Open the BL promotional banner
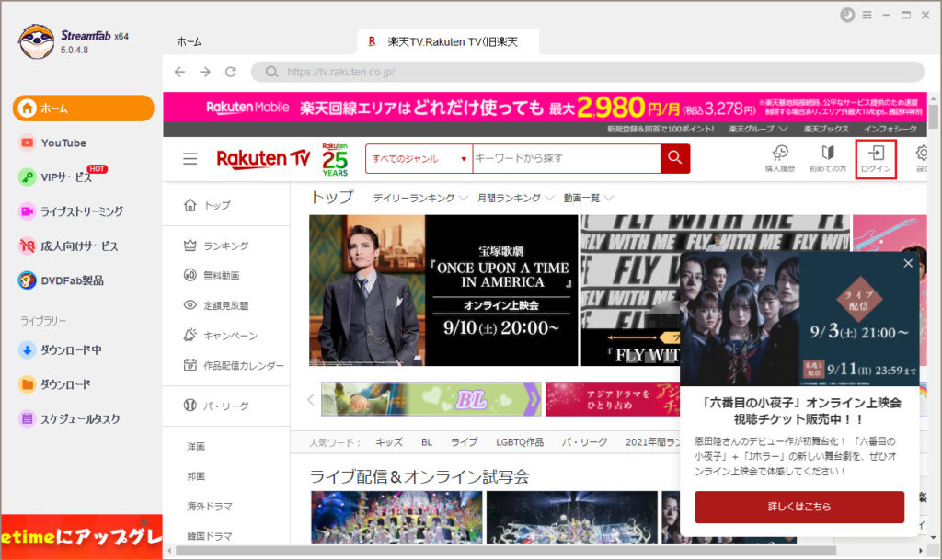 tap(431, 399)
